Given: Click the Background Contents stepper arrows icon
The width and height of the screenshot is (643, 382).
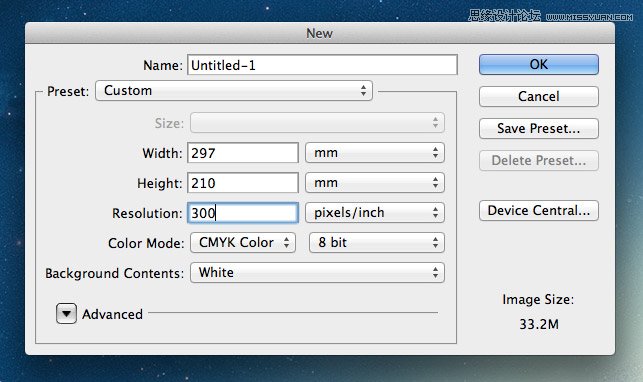Looking at the screenshot, I should 436,273.
